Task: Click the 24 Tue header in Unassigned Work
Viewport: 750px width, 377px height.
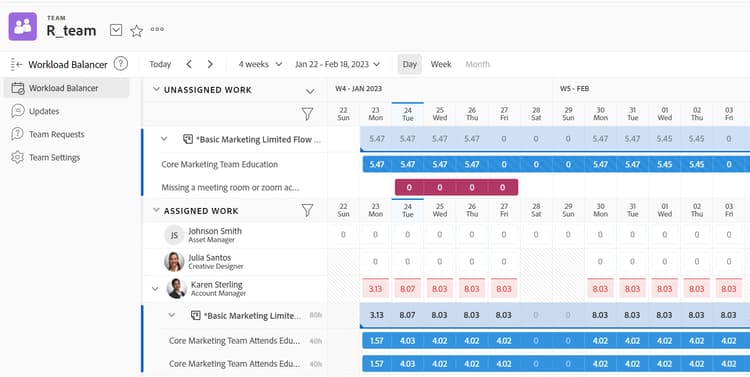Action: pyautogui.click(x=408, y=114)
